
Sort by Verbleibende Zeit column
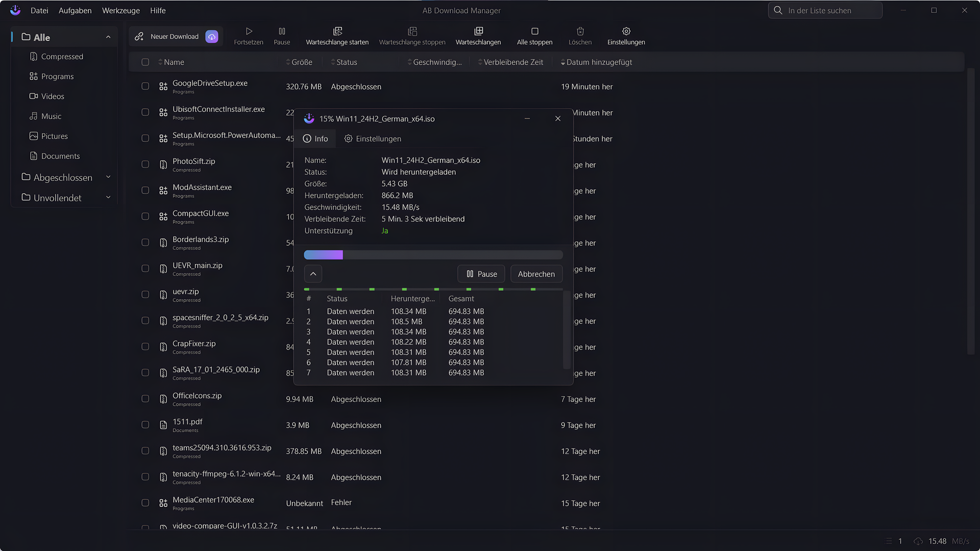click(510, 62)
